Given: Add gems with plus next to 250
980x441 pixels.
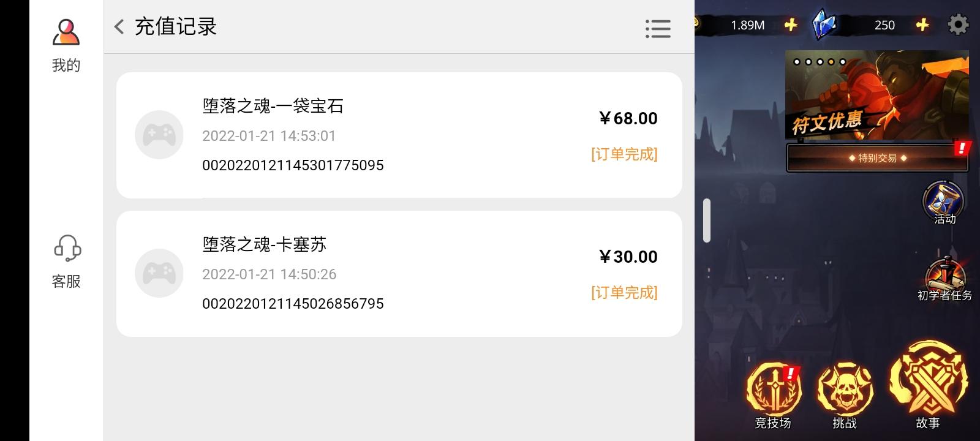Looking at the screenshot, I should 922,24.
